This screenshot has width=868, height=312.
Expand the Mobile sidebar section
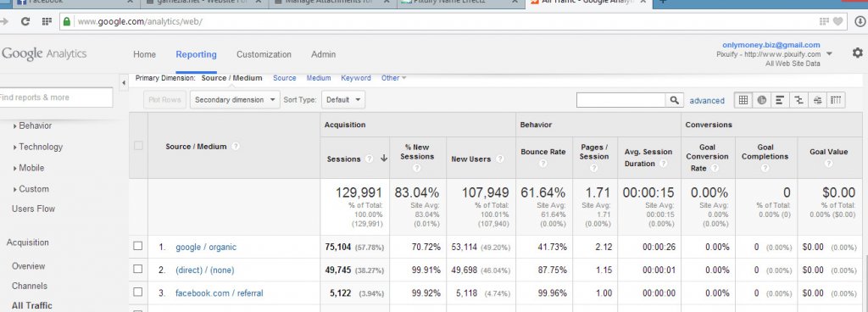coord(28,168)
